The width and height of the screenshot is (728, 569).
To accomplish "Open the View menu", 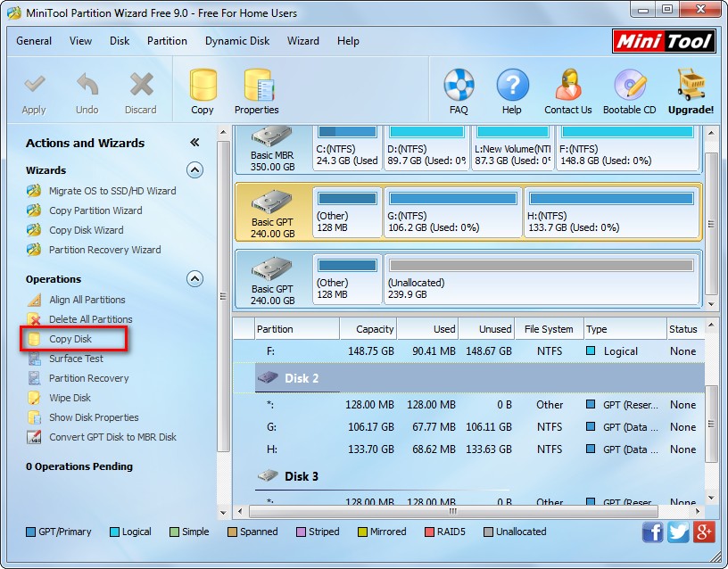I will 80,41.
